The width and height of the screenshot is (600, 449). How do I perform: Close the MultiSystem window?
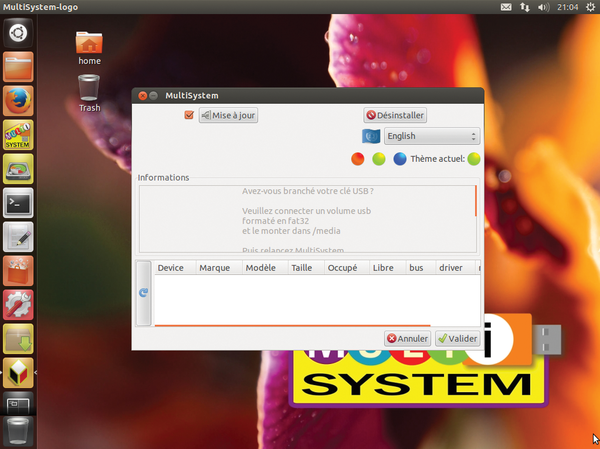[143, 96]
